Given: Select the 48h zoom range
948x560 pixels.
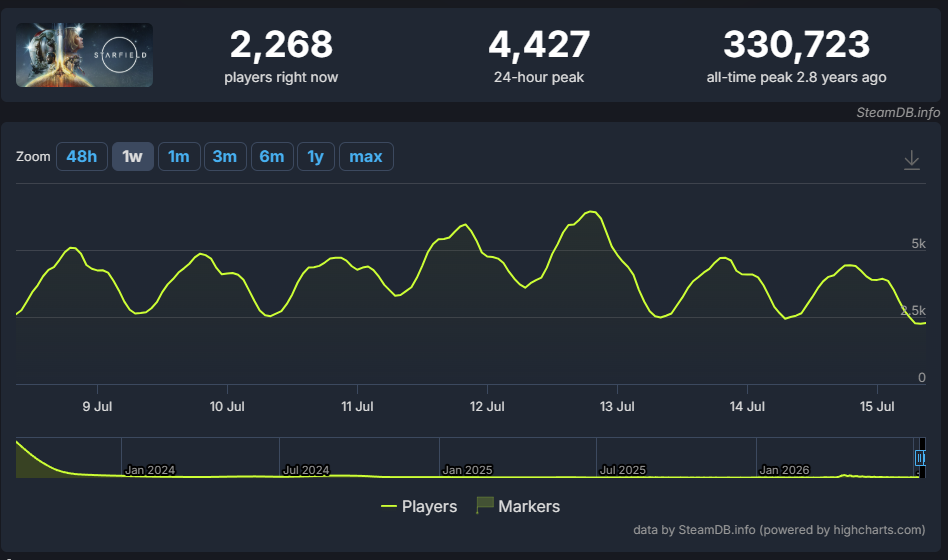Looking at the screenshot, I should (x=82, y=157).
